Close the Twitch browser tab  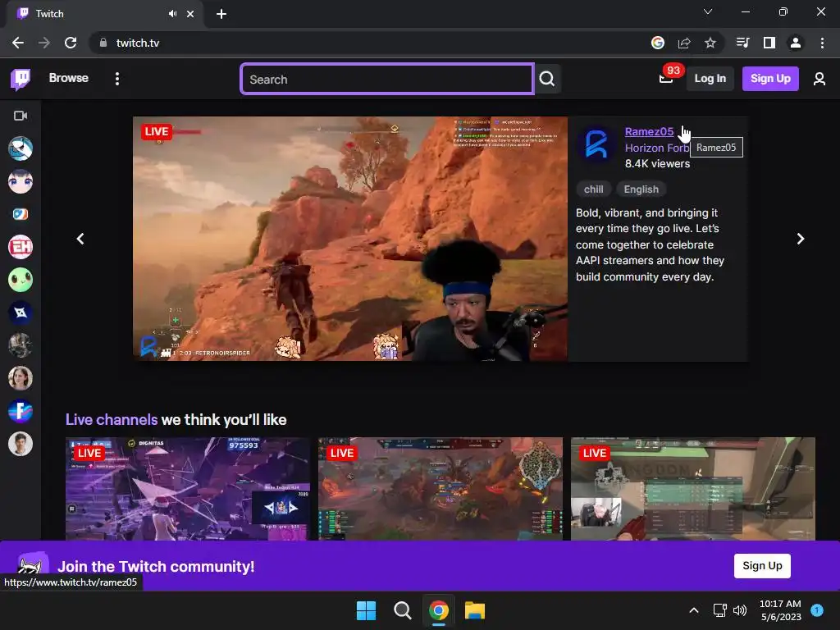tap(190, 14)
